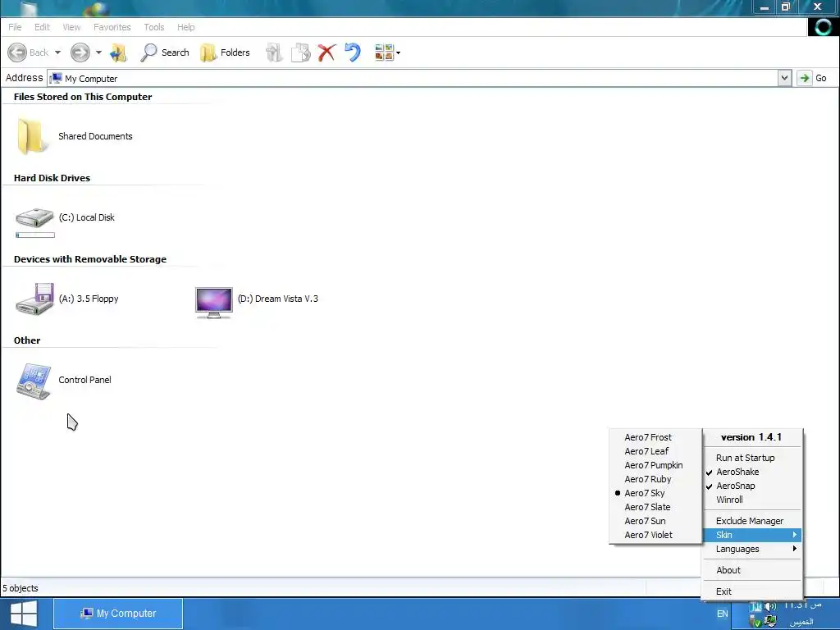
Task: Click My Computer taskbar button
Action: tap(118, 614)
